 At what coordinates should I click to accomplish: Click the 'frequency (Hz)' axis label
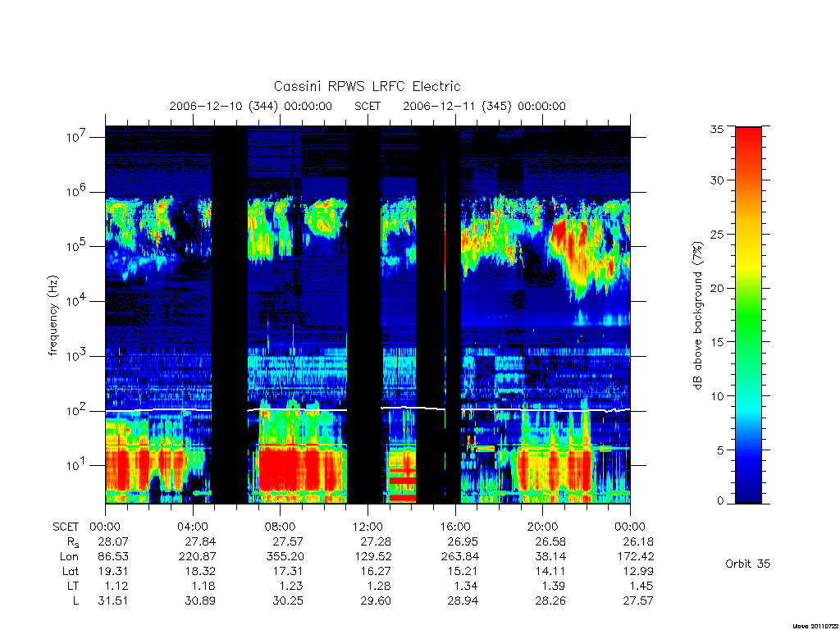click(x=53, y=316)
